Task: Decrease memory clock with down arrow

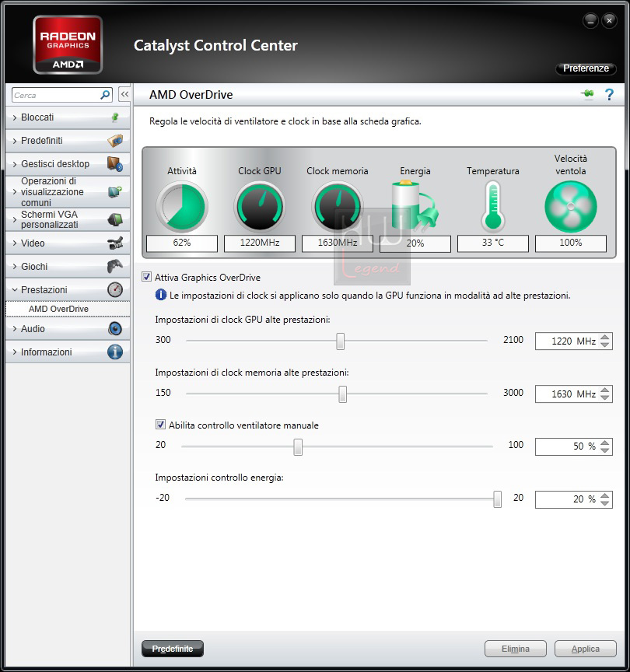Action: (x=604, y=397)
